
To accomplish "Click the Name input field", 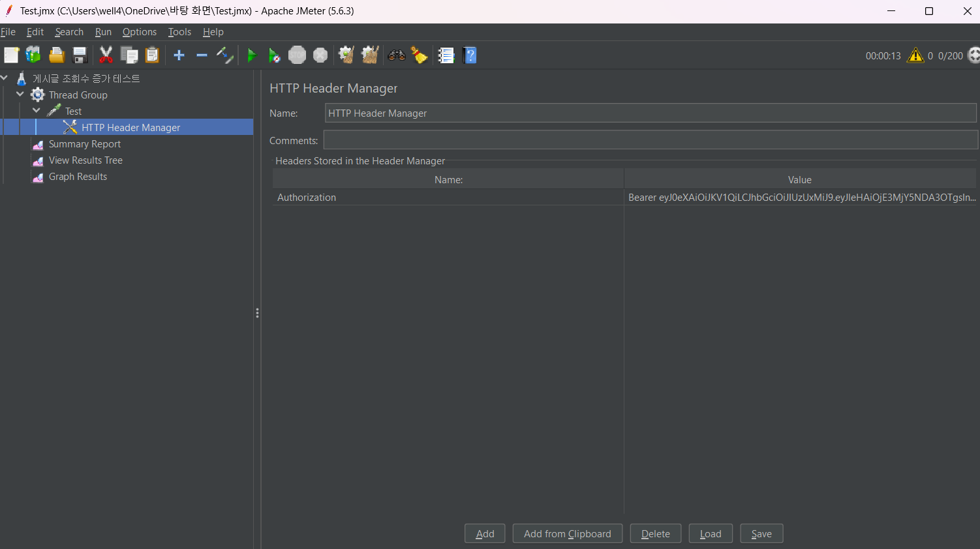I will (x=651, y=113).
